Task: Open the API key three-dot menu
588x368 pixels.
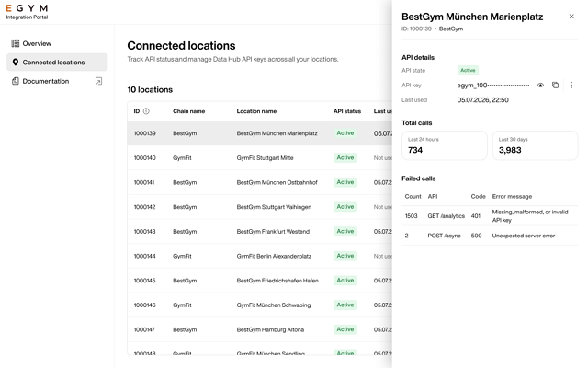Action: pyautogui.click(x=571, y=86)
